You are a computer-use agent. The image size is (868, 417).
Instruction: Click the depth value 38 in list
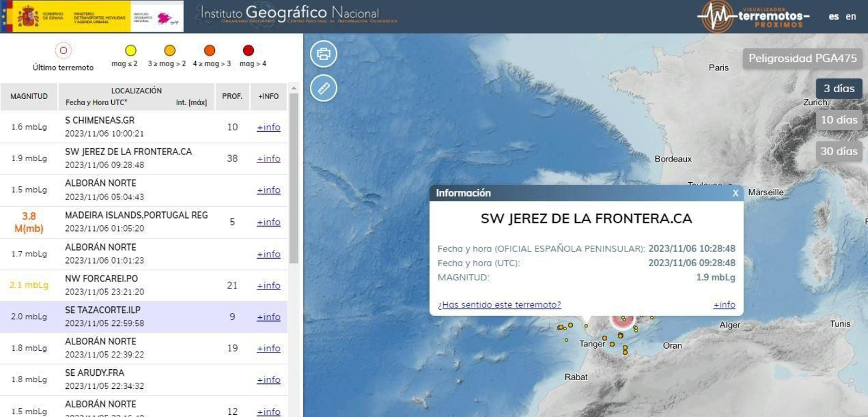pyautogui.click(x=232, y=158)
